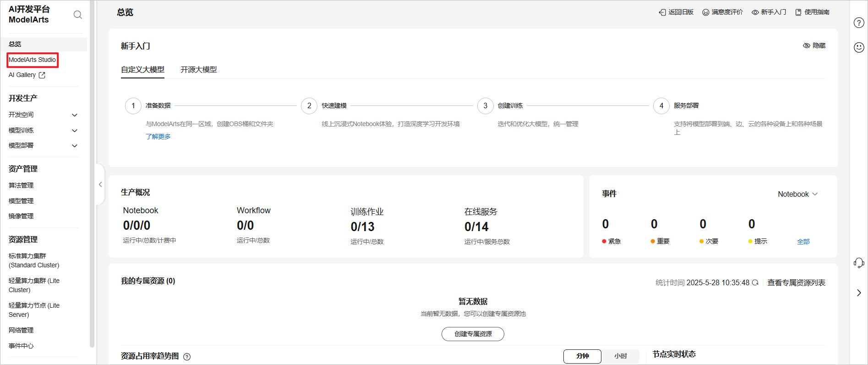Screen dimensions: 868x365
Task: Select the 分钟 time granularity toggle
Action: point(582,356)
